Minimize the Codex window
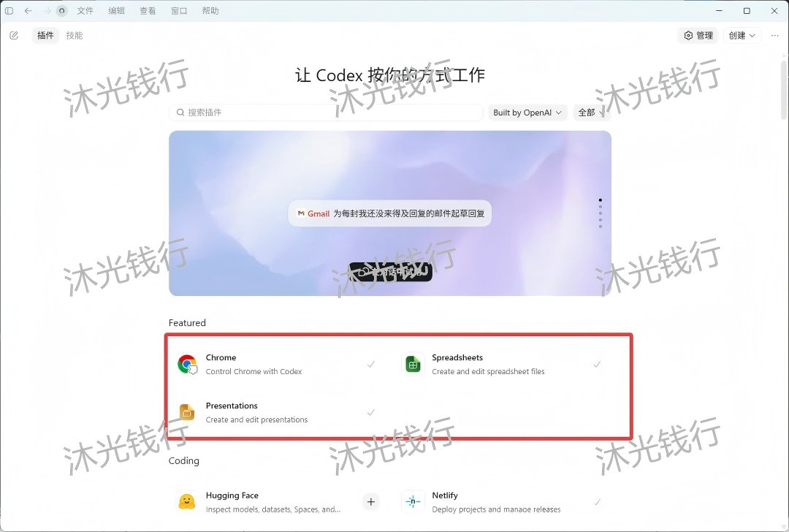Screen dimensions: 789x532 (720, 10)
